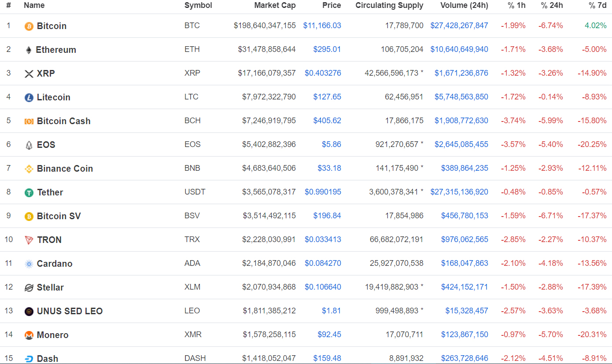612x364 pixels.
Task: Click the Stellar logo icon
Action: tap(29, 288)
